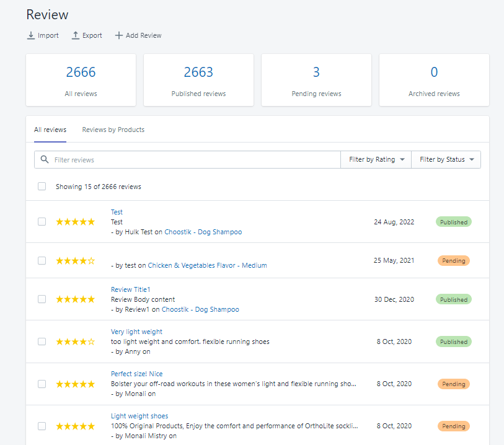The width and height of the screenshot is (504, 445).
Task: Click the Pending badge on Perfect size! Nice row
Action: (453, 384)
